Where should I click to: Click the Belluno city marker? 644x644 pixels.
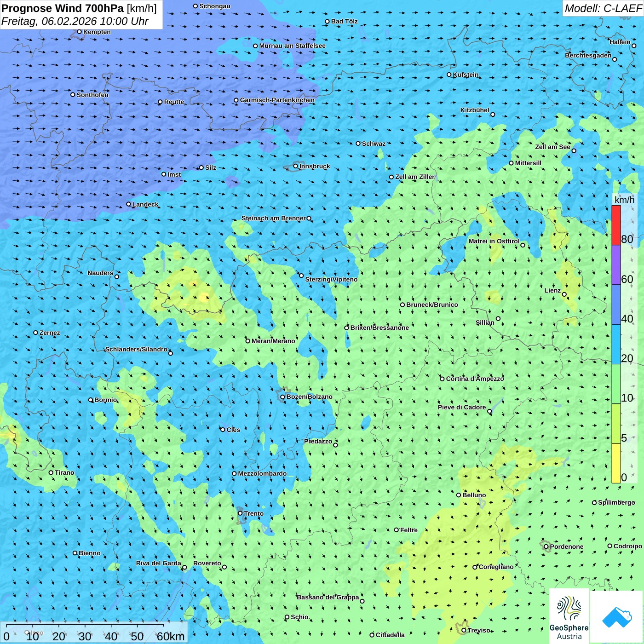459,495
